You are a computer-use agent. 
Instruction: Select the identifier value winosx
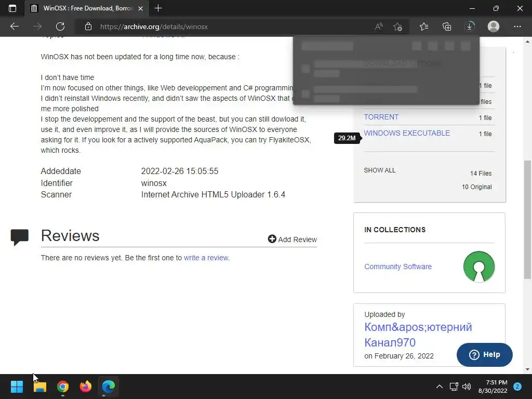pos(154,183)
